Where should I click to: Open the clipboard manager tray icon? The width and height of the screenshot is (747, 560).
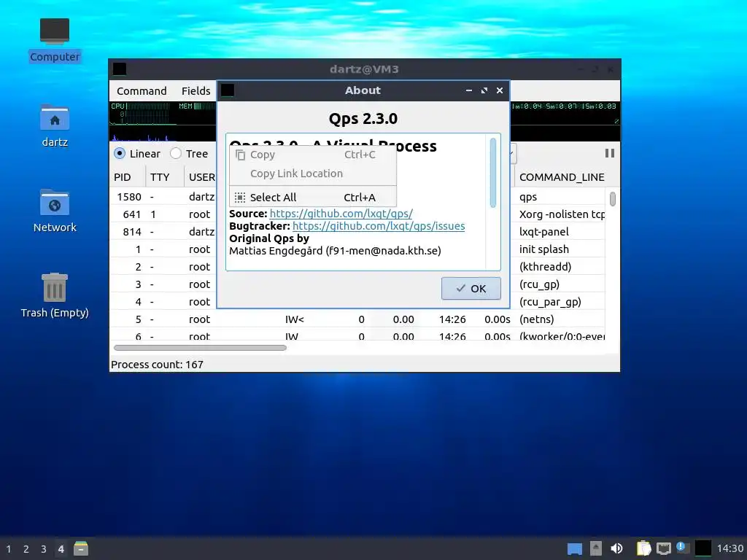point(643,548)
